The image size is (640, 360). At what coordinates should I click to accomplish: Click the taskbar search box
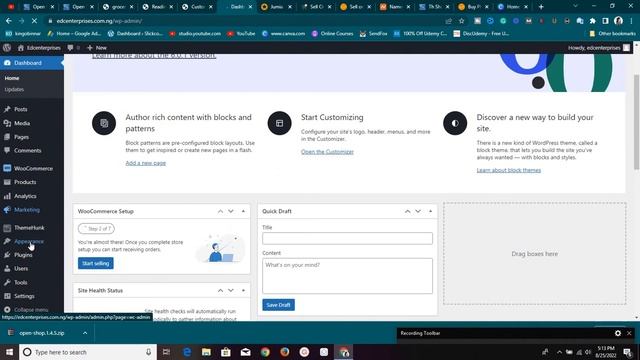click(x=88, y=352)
